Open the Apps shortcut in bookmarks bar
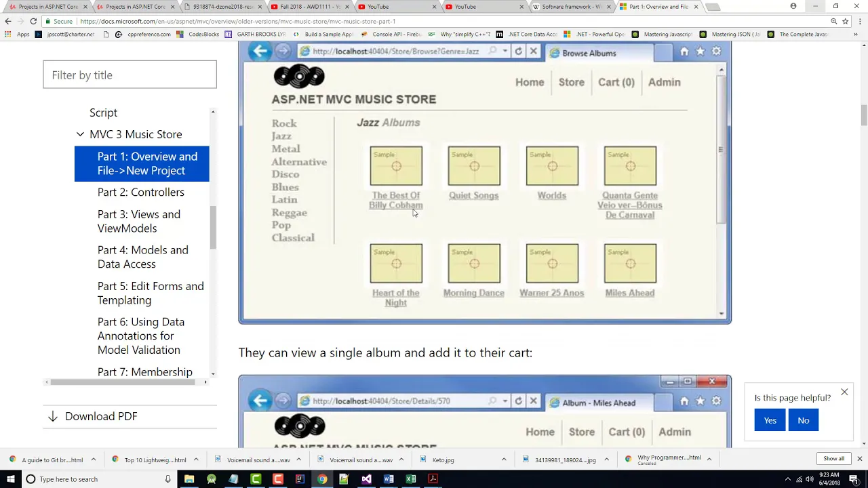Image resolution: width=868 pixels, height=488 pixels. tap(18, 34)
